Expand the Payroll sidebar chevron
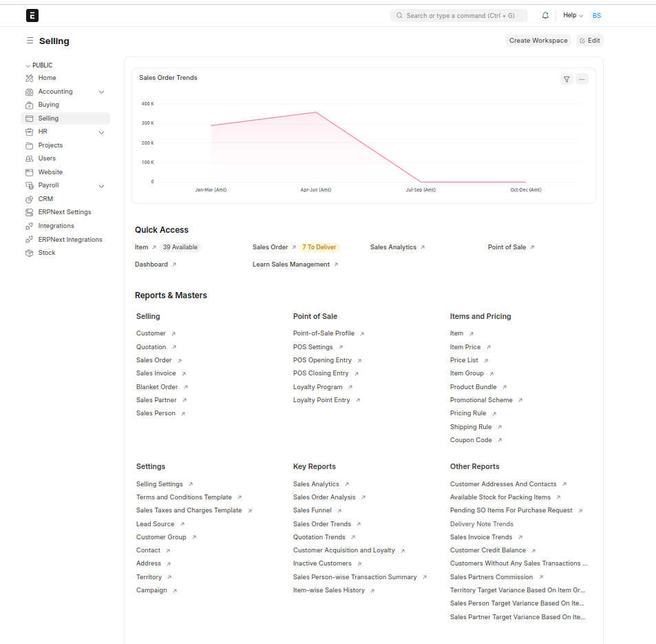This screenshot has width=656, height=644. click(x=101, y=186)
